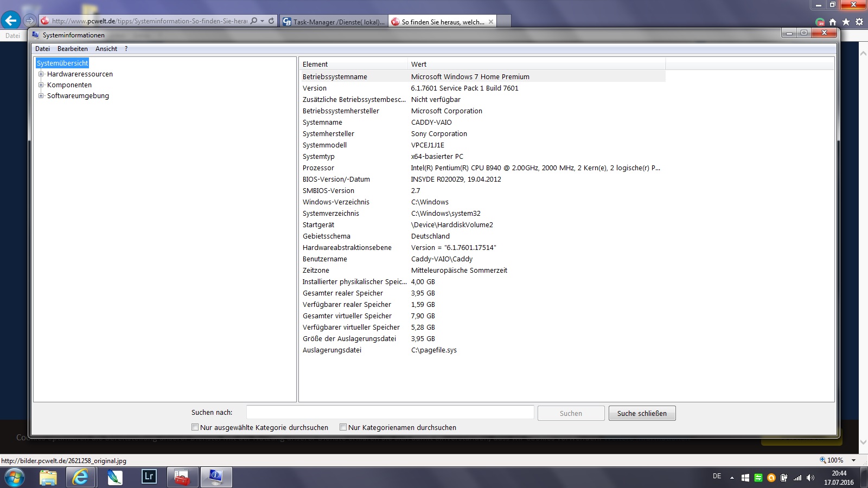Open the address bar autocomplete dropdown arrow
Viewport: 868px width, 488px height.
[263, 21]
